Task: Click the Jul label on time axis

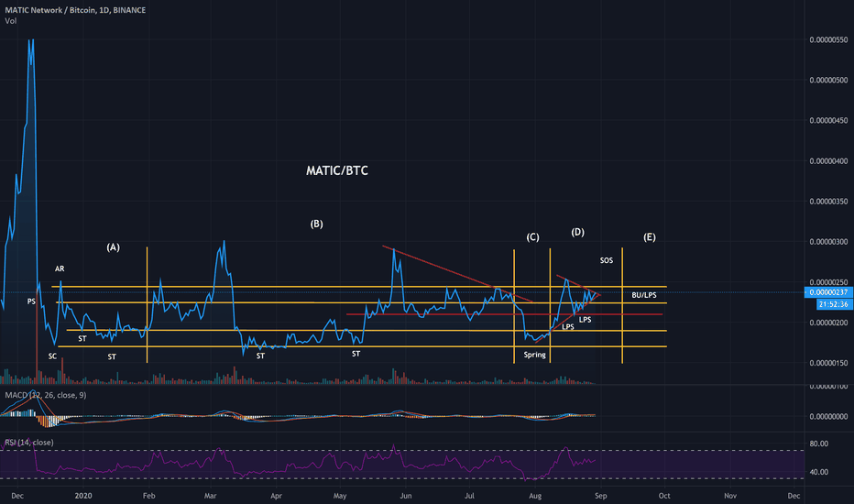Action: (469, 496)
